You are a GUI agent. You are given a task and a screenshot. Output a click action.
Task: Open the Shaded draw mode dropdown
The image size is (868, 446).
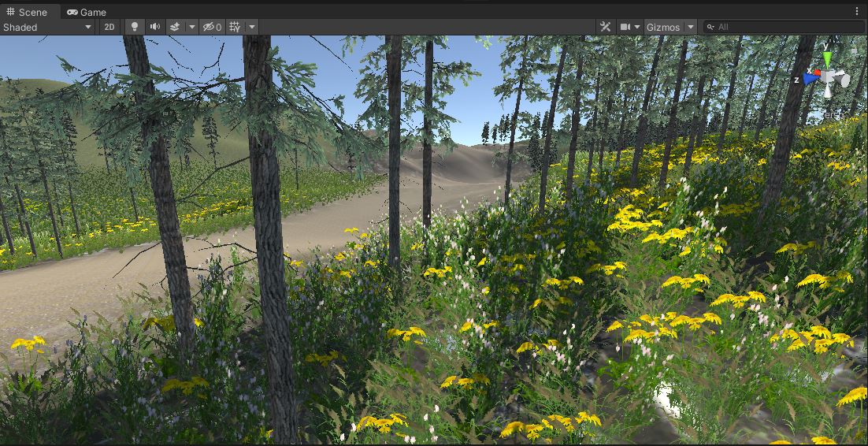click(x=48, y=27)
